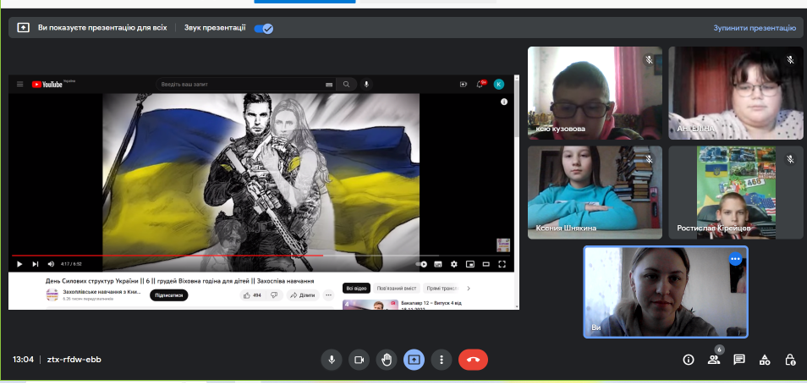Mute microphone in meeting controls
This screenshot has height=383, width=807.
(331, 360)
